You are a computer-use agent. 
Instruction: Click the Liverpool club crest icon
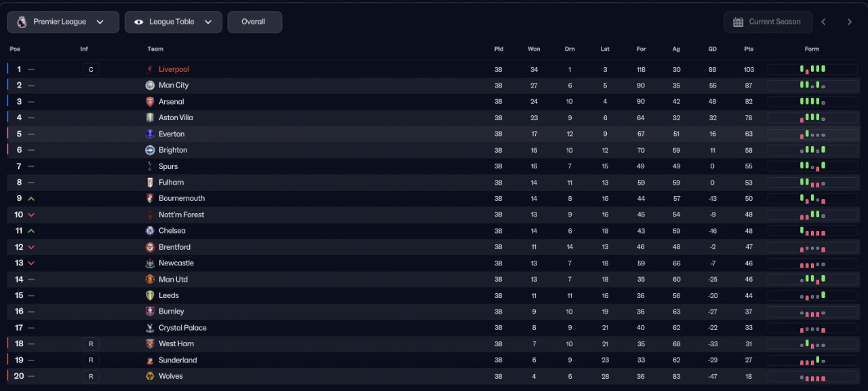(x=150, y=69)
